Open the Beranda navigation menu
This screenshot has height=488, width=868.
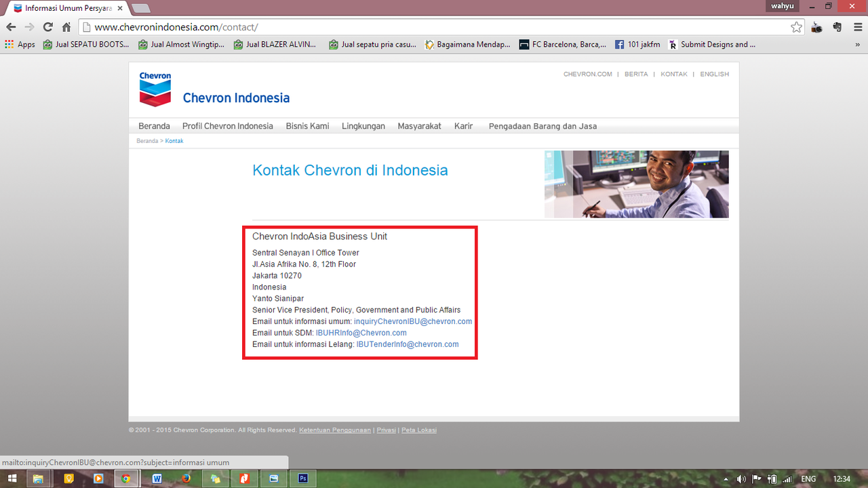tap(154, 126)
